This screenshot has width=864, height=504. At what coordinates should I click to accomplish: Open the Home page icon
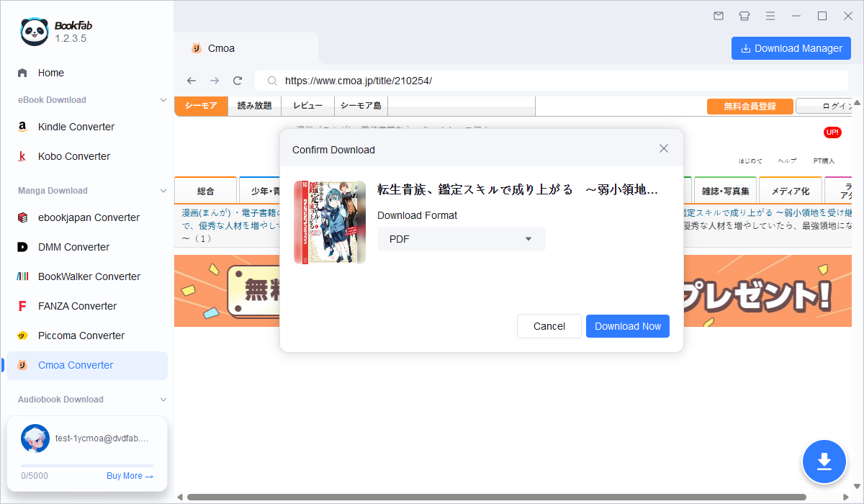23,73
